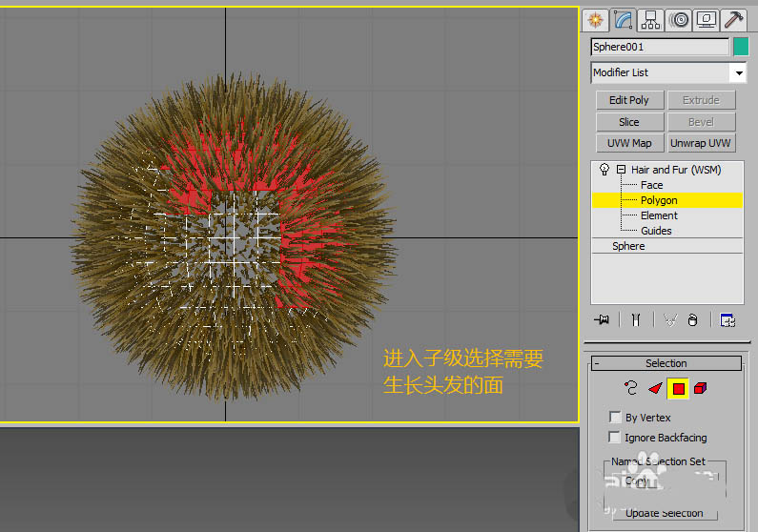758x532 pixels.
Task: Click the Update Selection button
Action: 665,513
